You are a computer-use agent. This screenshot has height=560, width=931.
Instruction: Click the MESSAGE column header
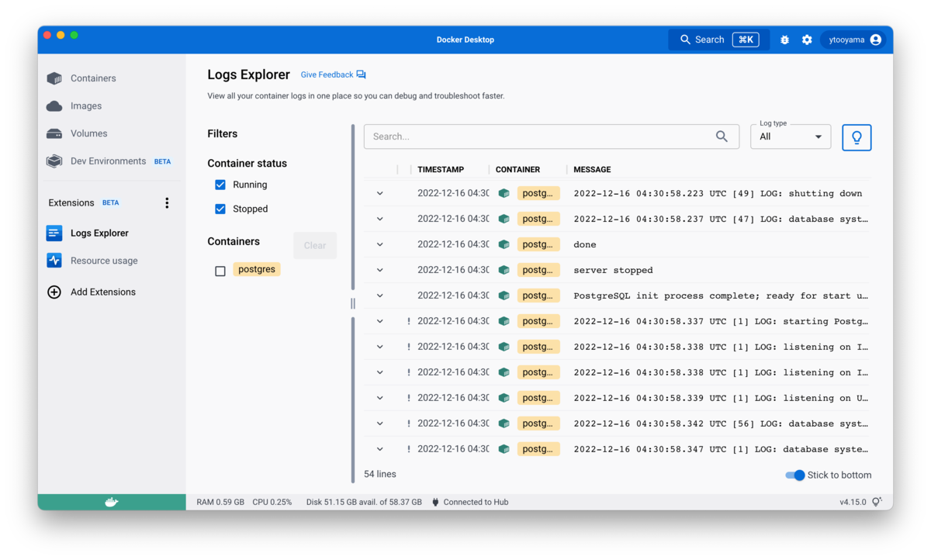[593, 169]
